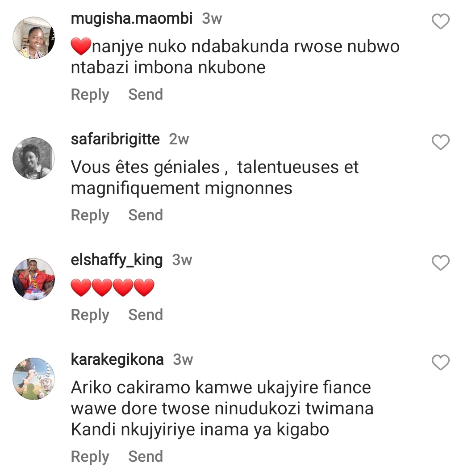Tap elshaffy_king's avatar
Image resolution: width=476 pixels, height=468 pixels.
33,279
